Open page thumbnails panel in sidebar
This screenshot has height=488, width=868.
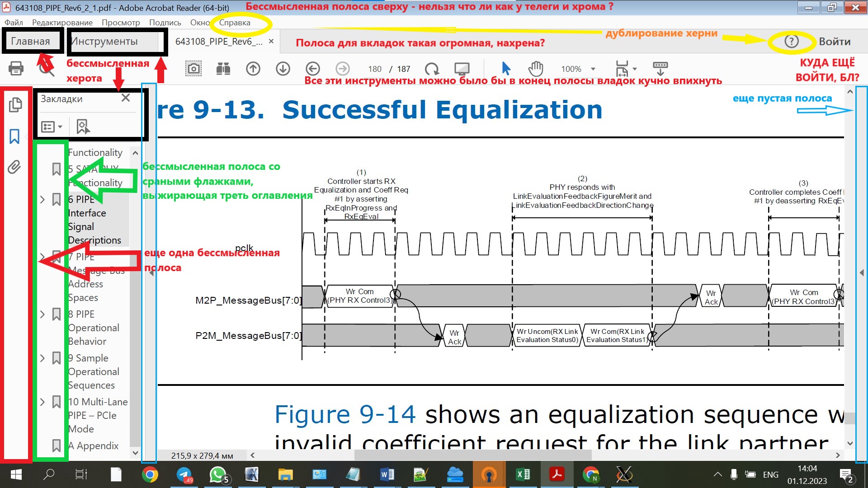point(15,105)
